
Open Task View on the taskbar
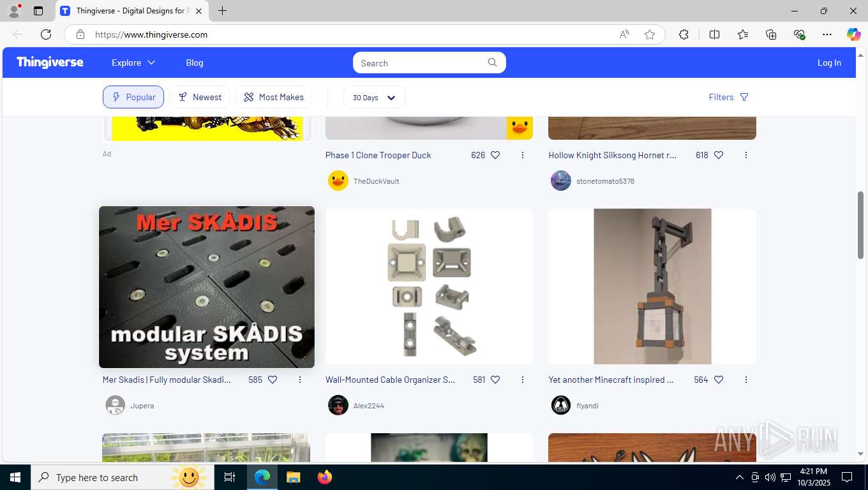click(230, 477)
